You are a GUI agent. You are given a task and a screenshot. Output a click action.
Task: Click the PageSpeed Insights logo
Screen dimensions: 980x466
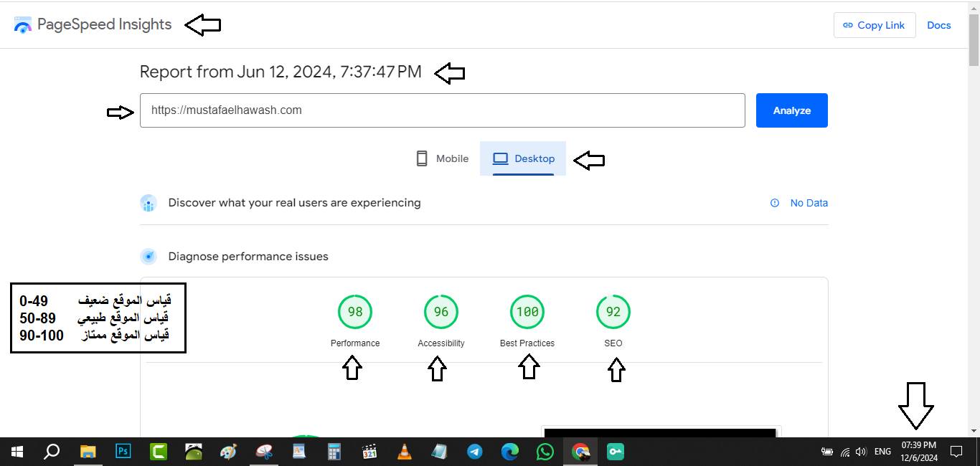click(23, 25)
